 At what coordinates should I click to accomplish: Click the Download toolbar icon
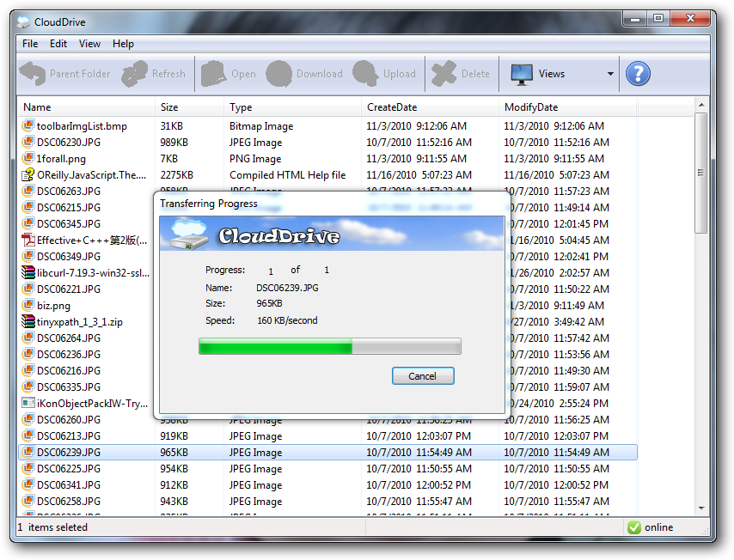[279, 74]
